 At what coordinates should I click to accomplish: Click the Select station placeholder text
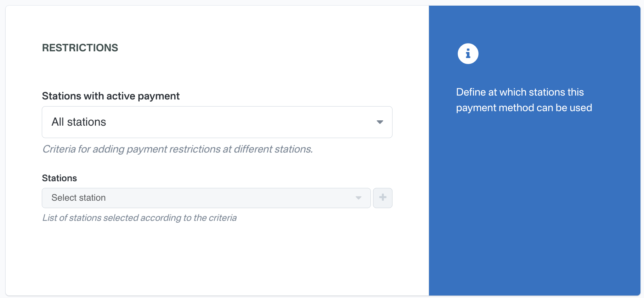tap(79, 198)
